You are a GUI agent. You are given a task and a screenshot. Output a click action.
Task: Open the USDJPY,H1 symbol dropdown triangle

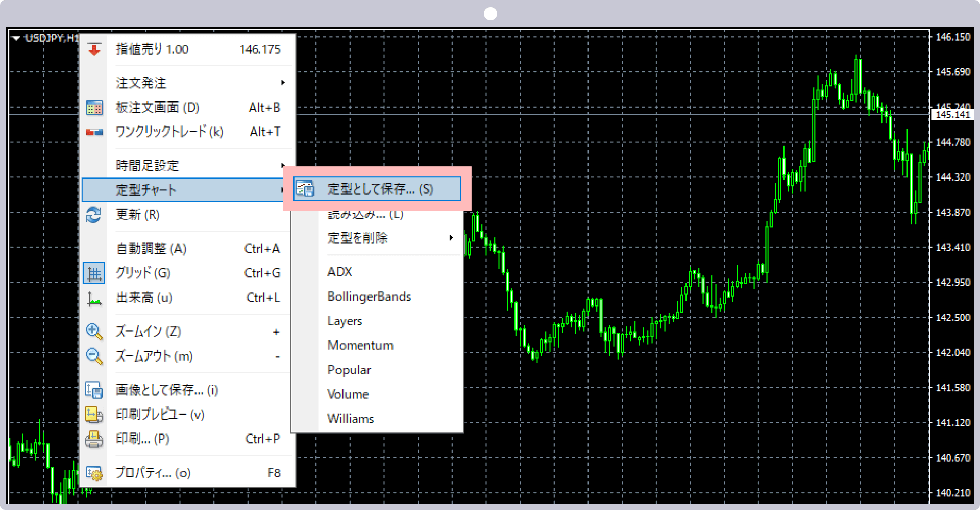click(x=15, y=38)
